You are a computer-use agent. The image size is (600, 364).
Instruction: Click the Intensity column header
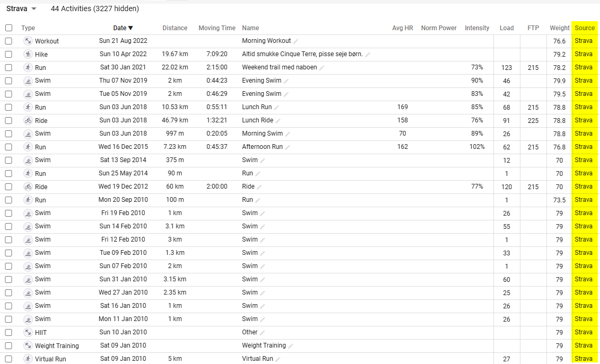pos(477,28)
